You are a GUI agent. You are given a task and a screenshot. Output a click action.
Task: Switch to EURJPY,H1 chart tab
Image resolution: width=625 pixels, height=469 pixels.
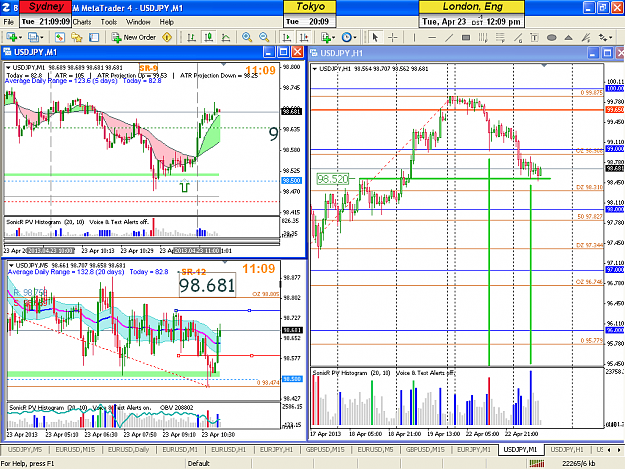[x=276, y=449]
